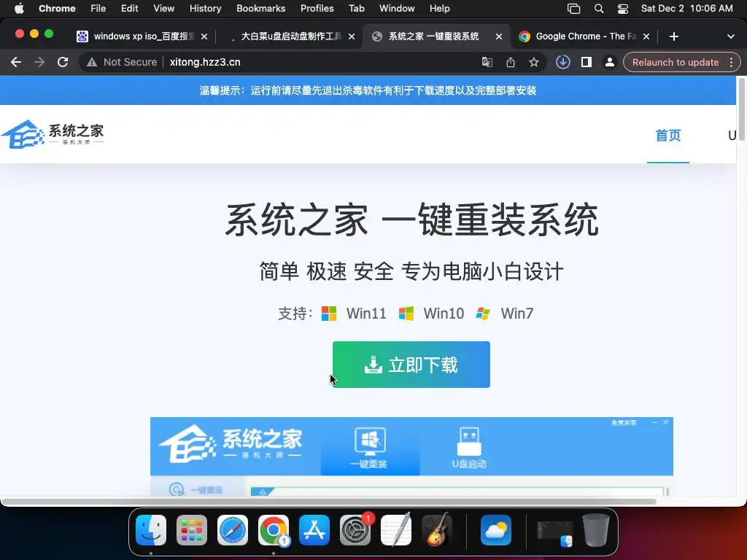
Task: Click the 首页 navigation link
Action: coord(668,136)
